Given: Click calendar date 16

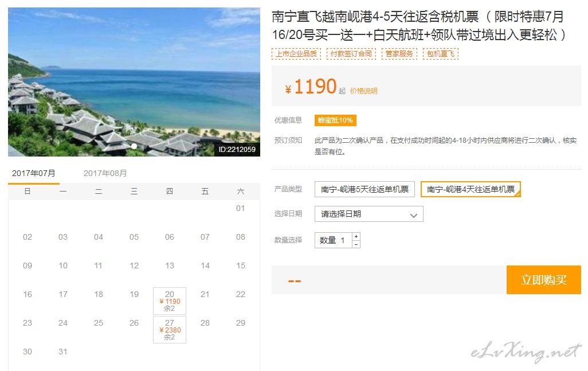Looking at the screenshot, I should pyautogui.click(x=28, y=294).
